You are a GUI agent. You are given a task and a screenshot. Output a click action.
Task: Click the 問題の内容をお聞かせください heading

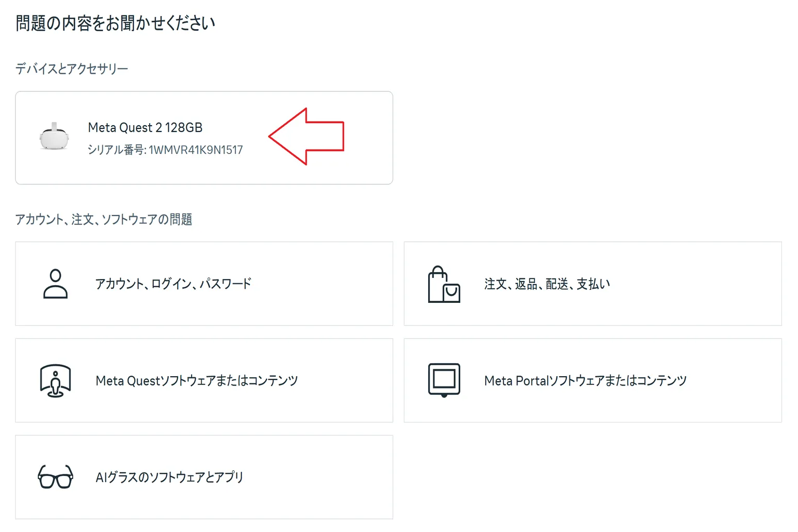click(x=115, y=23)
